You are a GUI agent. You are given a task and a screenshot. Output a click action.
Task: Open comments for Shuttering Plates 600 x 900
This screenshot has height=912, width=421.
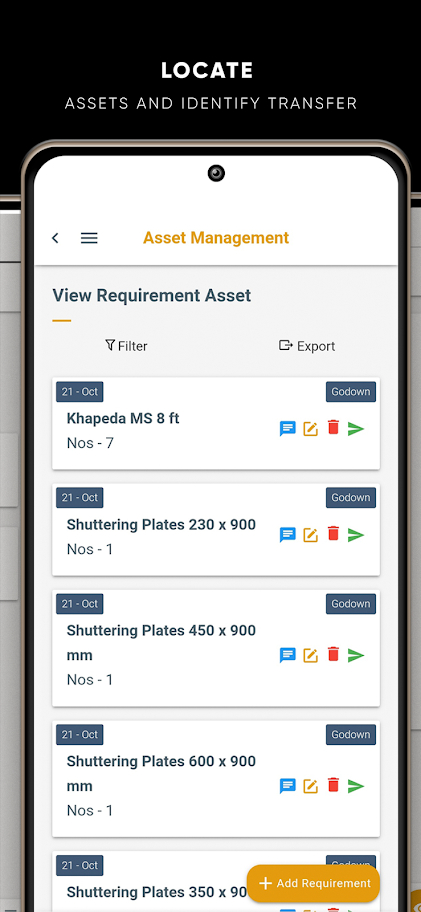[x=288, y=786]
